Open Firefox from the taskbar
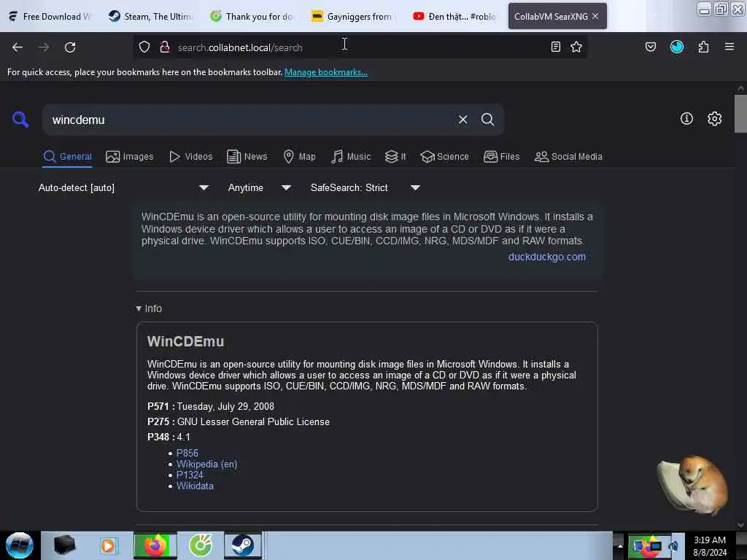Screen dimensions: 747x560 click(155, 545)
